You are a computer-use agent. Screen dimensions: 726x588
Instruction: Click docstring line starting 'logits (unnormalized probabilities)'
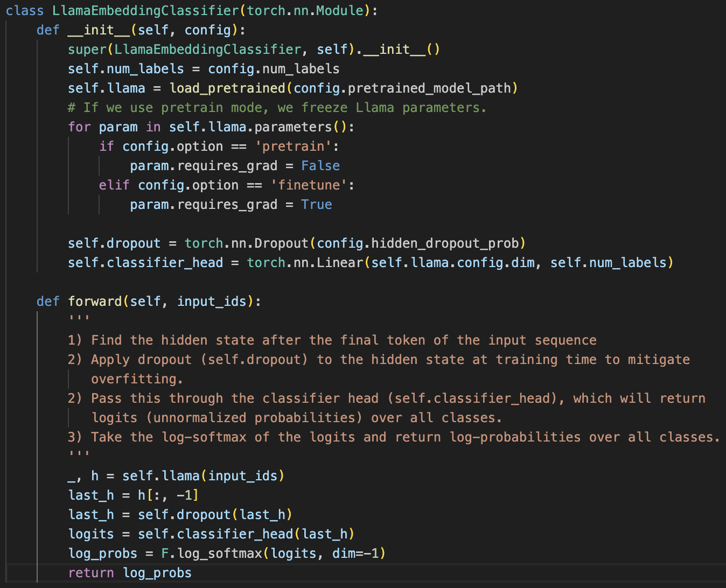297,417
